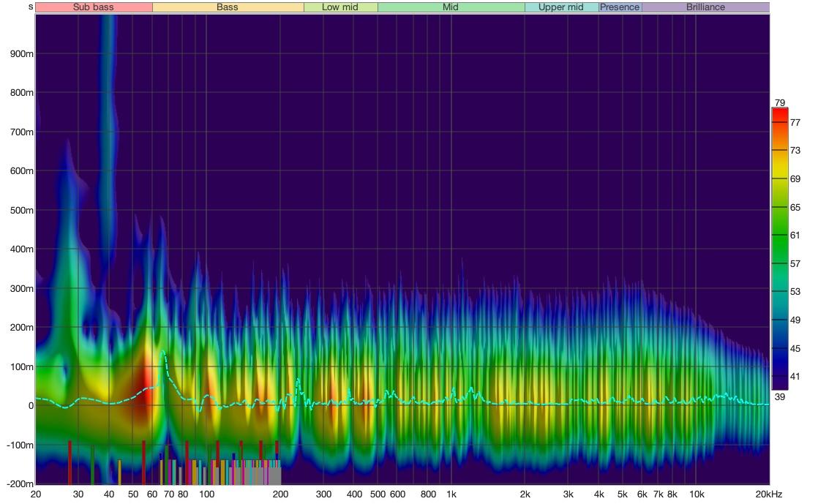Click the 5k frequency axis label
Screen dimensions: 818x504
(x=623, y=494)
